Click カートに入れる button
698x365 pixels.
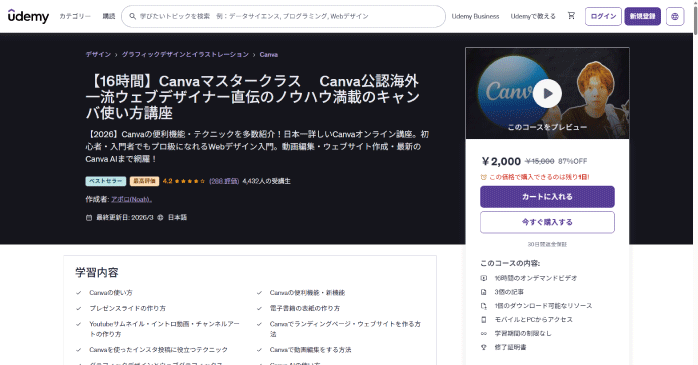(547, 197)
